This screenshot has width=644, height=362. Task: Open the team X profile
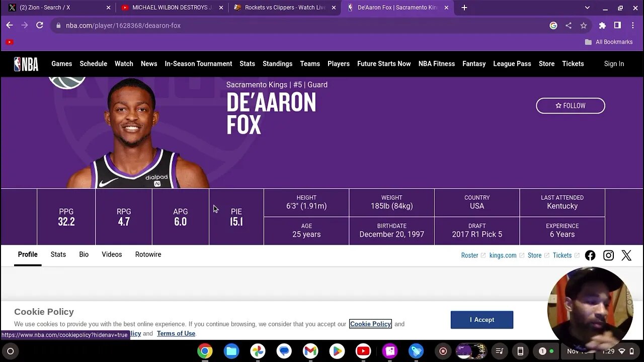tap(626, 255)
